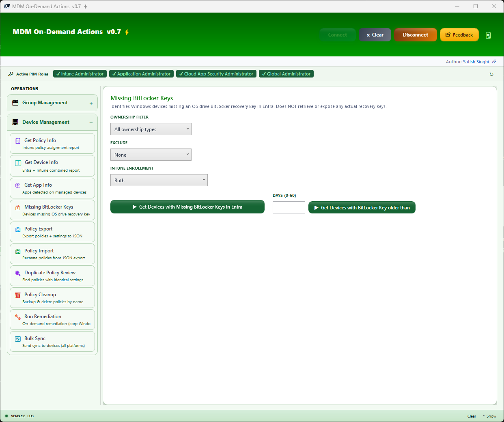The image size is (504, 422).
Task: Open the Policy Export operation
Action: click(x=52, y=232)
